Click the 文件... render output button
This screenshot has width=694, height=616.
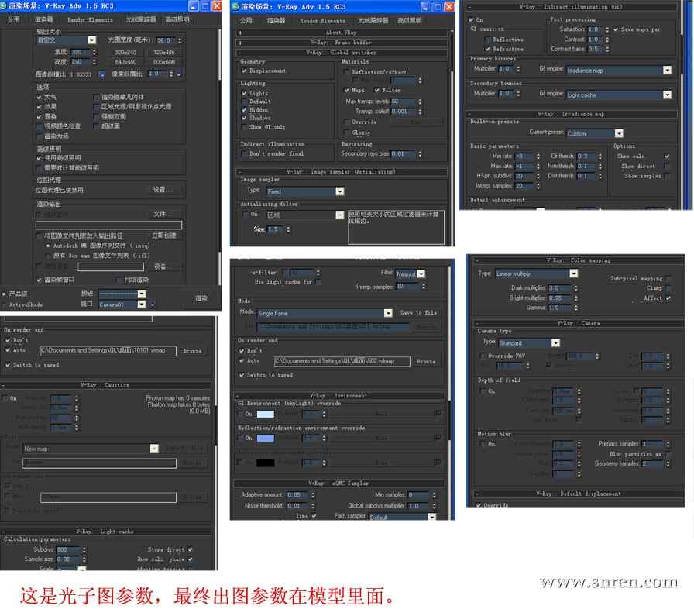pyautogui.click(x=163, y=214)
